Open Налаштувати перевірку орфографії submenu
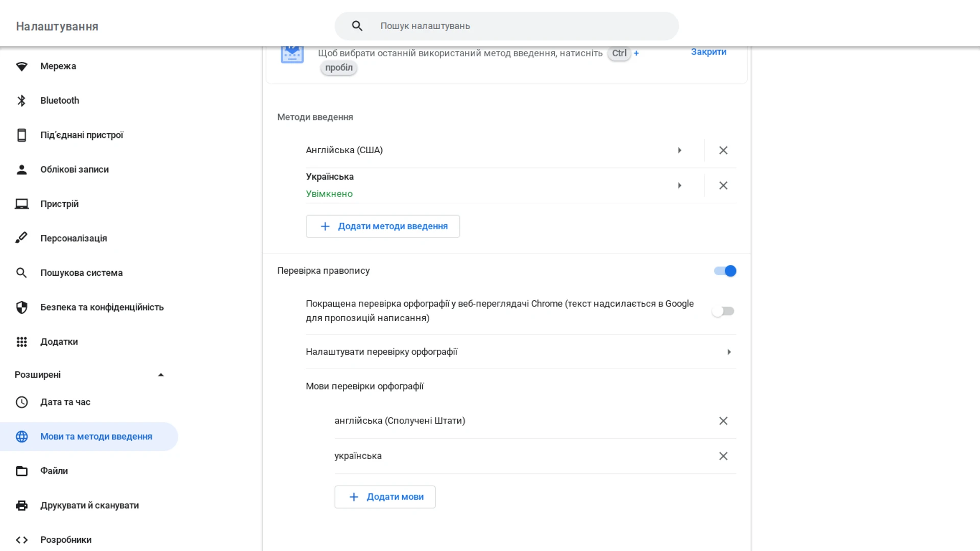The image size is (980, 551). pyautogui.click(x=728, y=352)
